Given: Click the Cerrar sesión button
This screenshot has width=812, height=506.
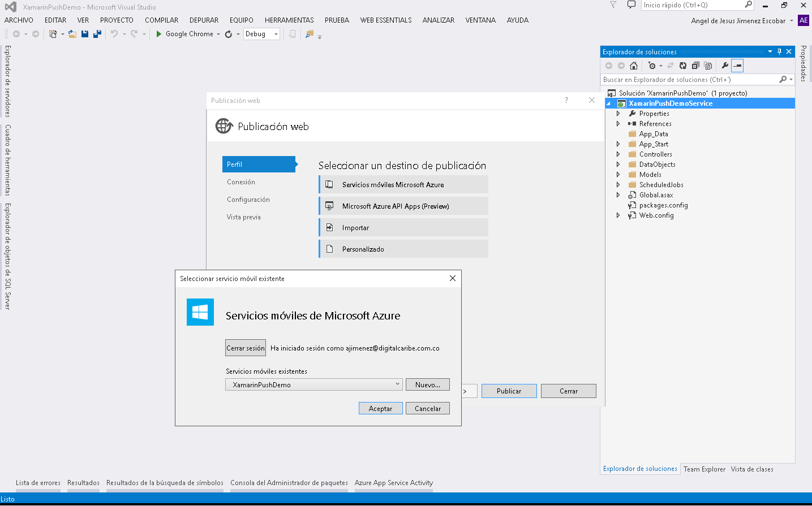Looking at the screenshot, I should point(246,348).
